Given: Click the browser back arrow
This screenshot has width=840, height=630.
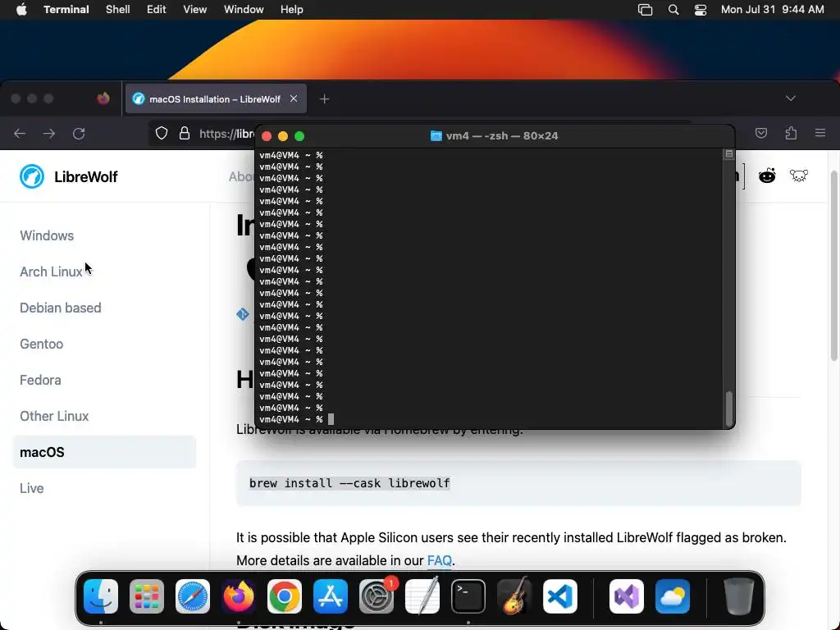Looking at the screenshot, I should coord(20,134).
